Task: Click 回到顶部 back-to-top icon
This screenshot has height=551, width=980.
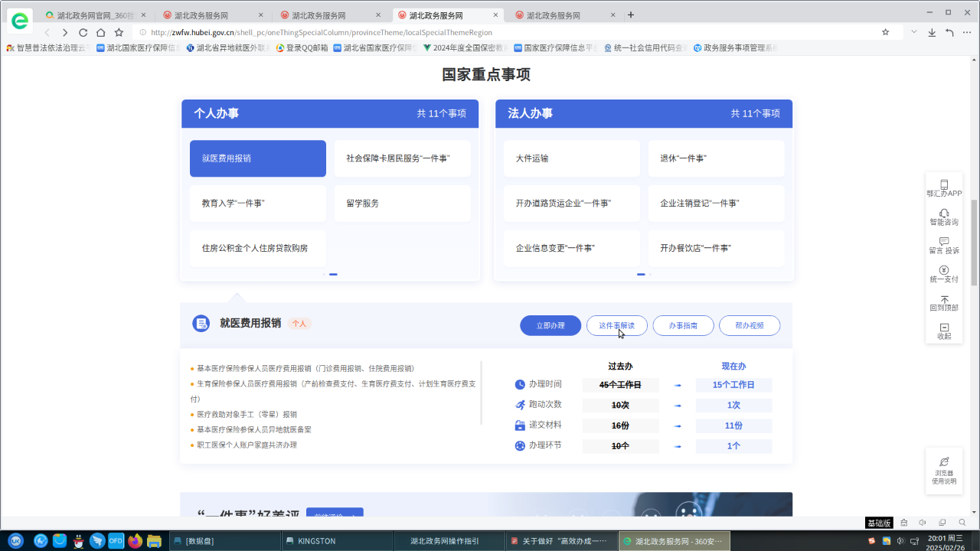Action: [944, 299]
